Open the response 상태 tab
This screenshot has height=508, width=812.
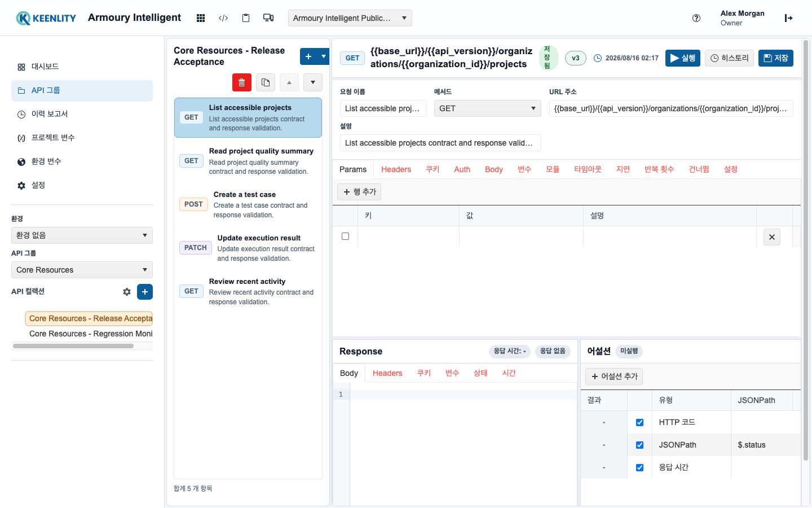tap(480, 373)
